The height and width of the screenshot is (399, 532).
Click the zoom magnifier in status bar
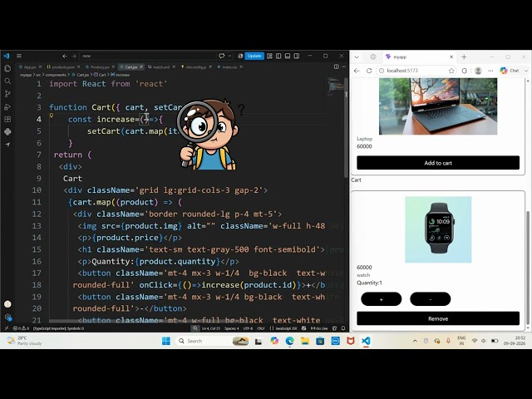pyautogui.click(x=195, y=328)
